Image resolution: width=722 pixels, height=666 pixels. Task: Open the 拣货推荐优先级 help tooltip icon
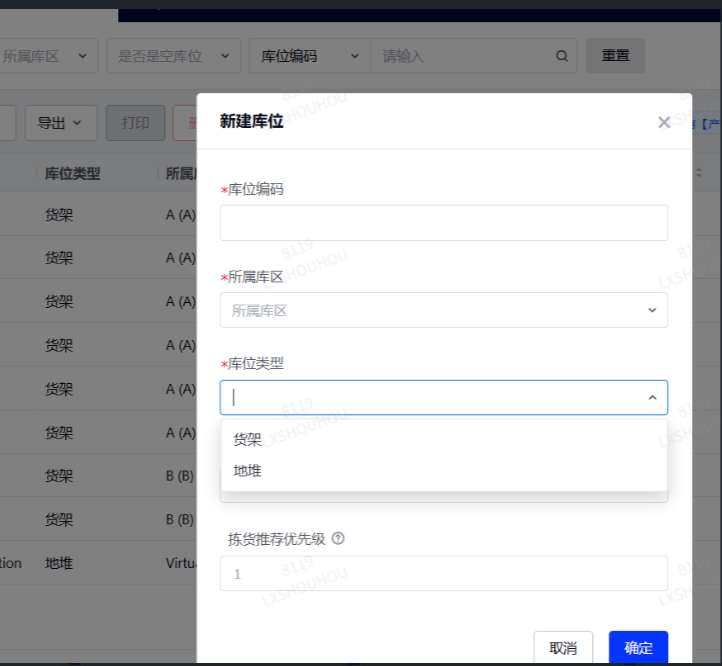tap(338, 538)
